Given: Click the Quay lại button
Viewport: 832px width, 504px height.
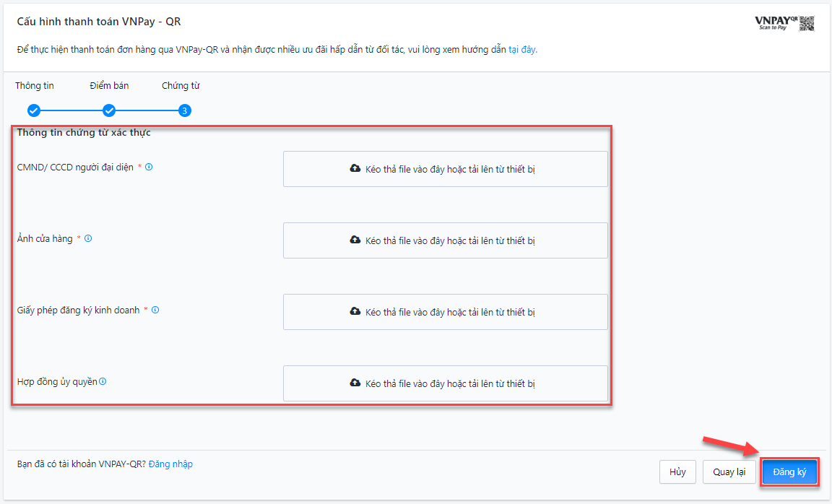Looking at the screenshot, I should [x=729, y=472].
